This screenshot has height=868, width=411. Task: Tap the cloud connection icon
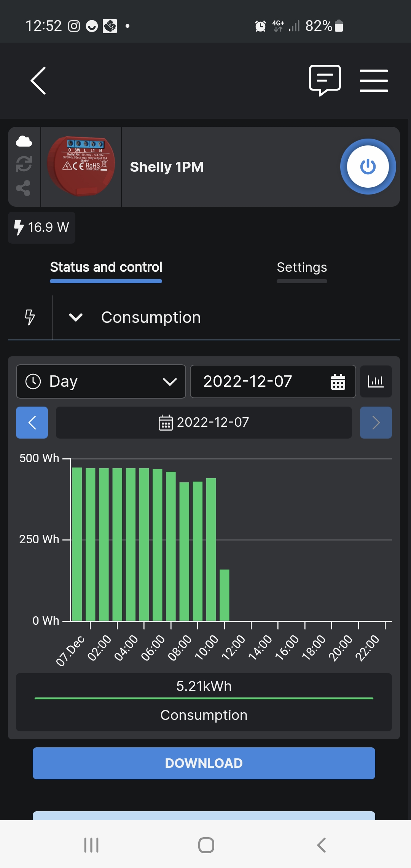point(24,141)
